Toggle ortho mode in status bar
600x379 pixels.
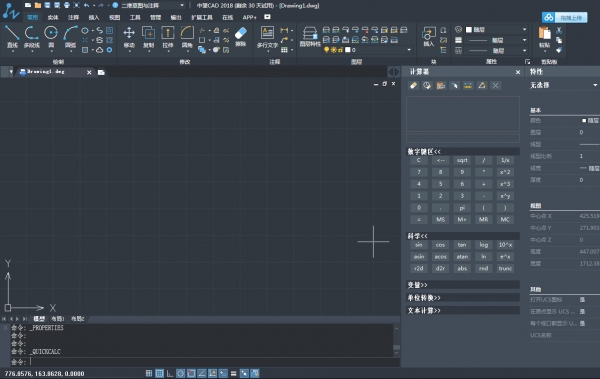click(x=170, y=373)
